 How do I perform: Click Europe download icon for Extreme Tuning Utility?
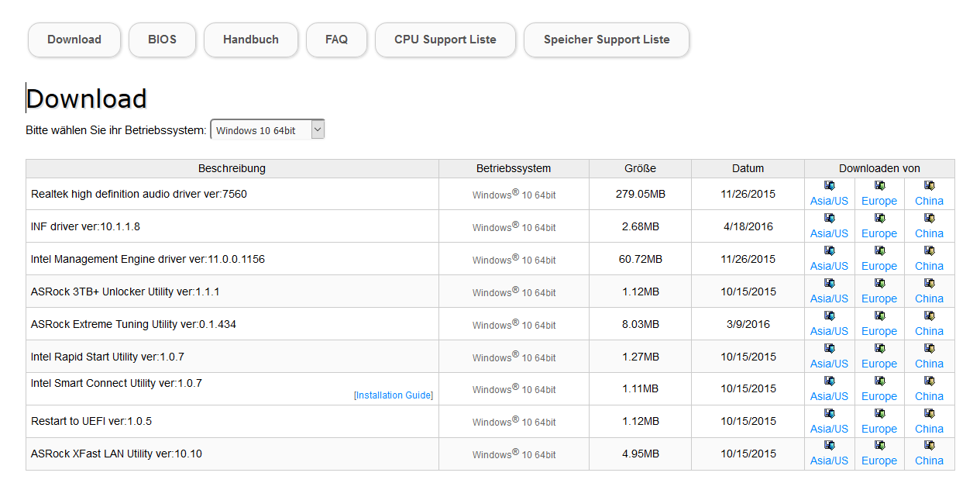(x=879, y=316)
